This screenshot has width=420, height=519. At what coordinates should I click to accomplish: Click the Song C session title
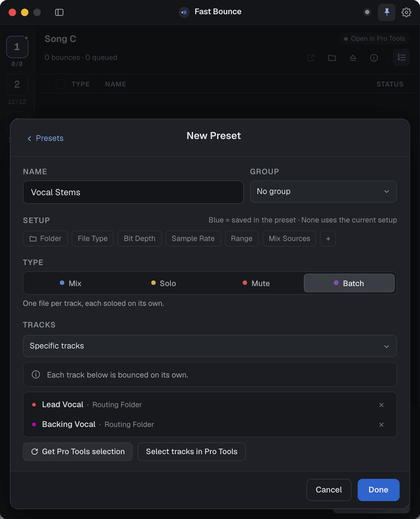(61, 39)
